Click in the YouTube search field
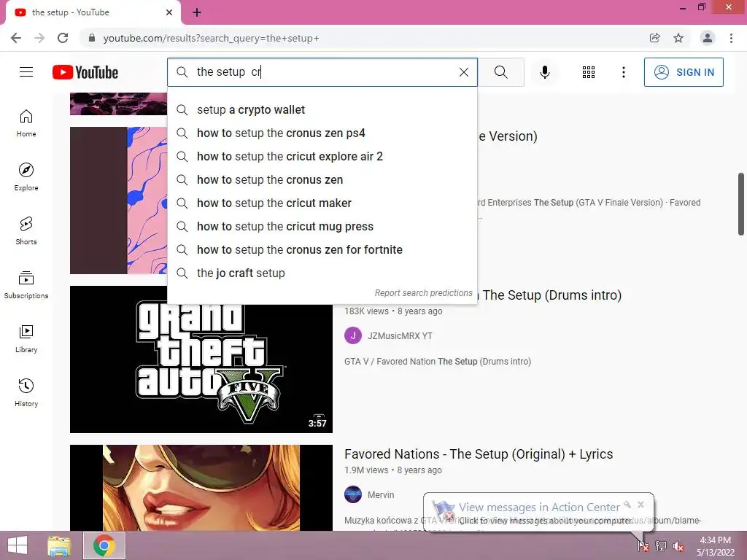 (x=324, y=72)
